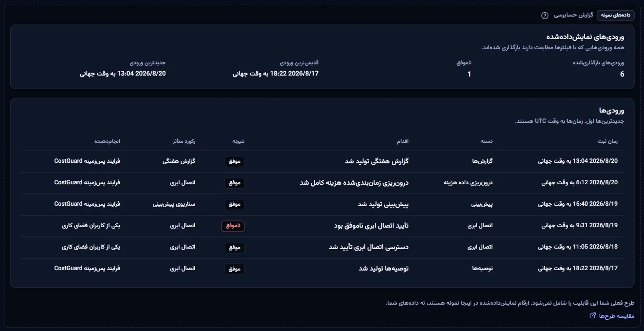
Task: Open the مقایسه طرح‌ها link
Action: [x=612, y=316]
